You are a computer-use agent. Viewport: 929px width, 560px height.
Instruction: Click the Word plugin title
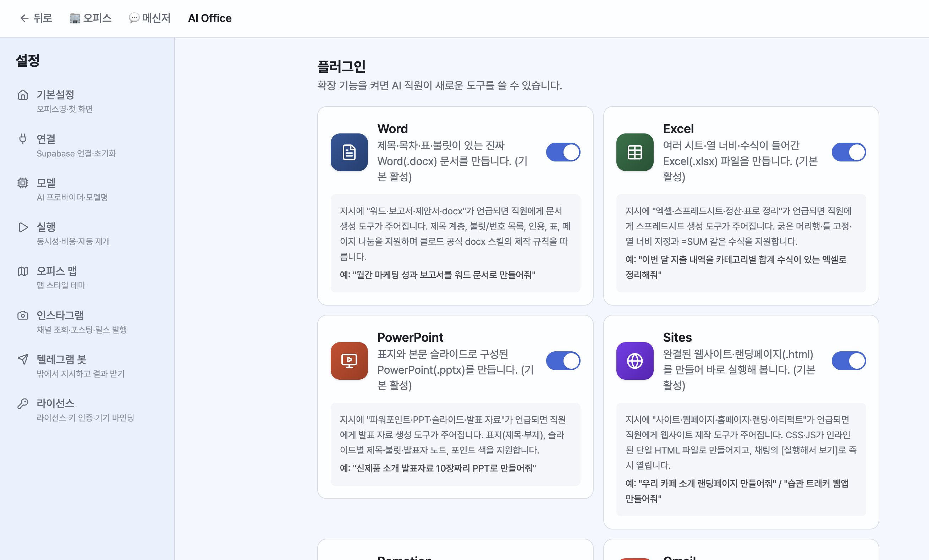point(392,129)
